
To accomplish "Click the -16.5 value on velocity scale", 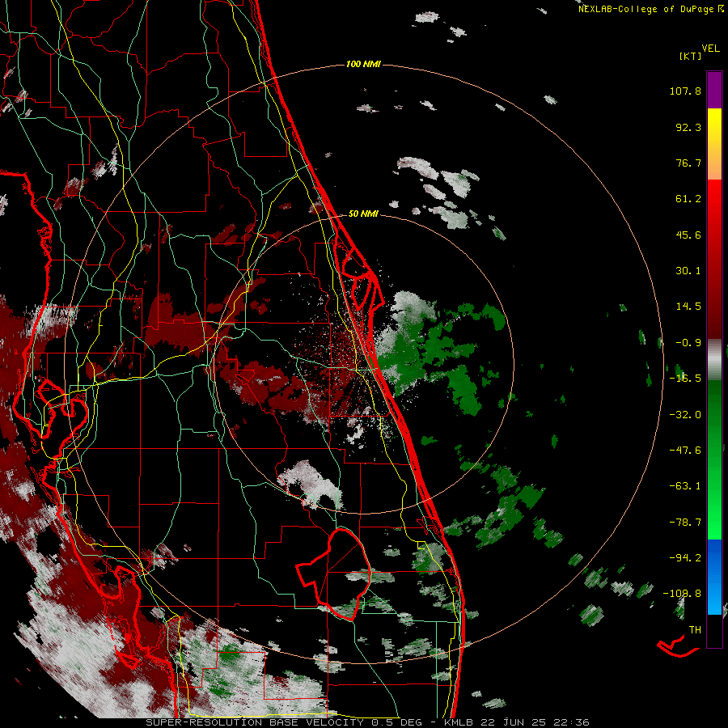I will click(x=685, y=379).
